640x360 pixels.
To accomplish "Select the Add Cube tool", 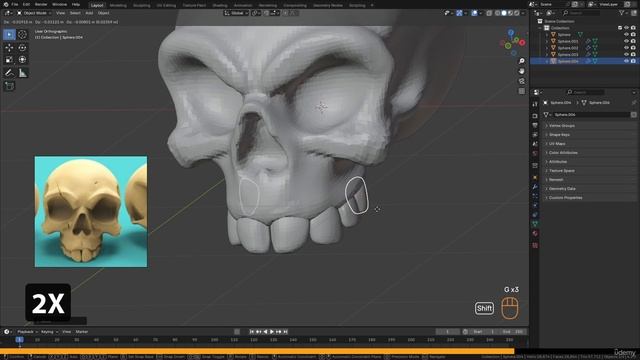I will pyautogui.click(x=9, y=86).
